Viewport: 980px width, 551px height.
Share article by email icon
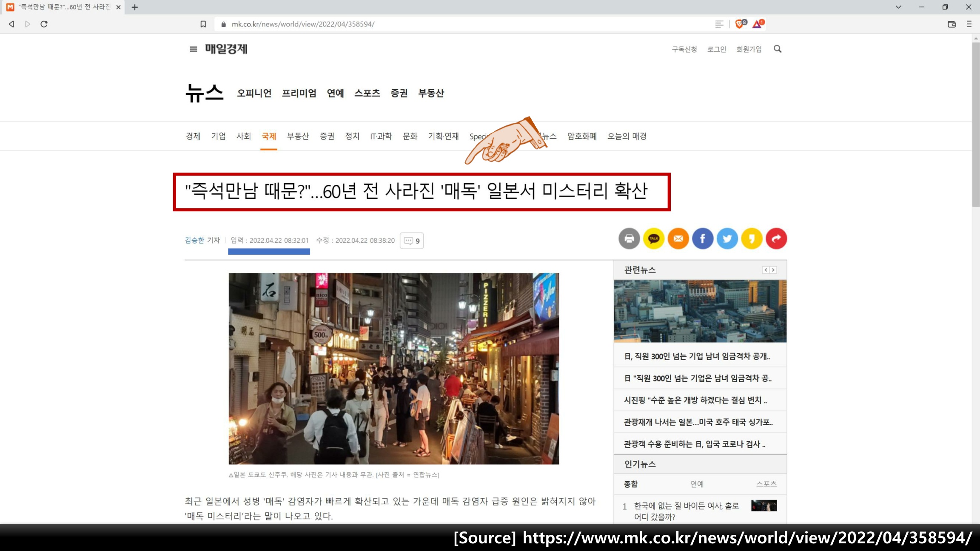[x=678, y=239]
